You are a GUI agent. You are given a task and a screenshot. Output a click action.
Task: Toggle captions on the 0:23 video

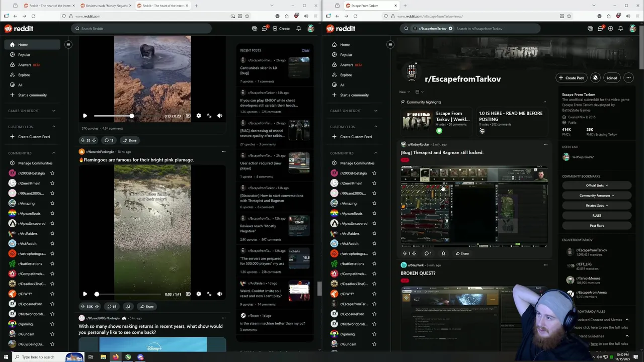pyautogui.click(x=188, y=116)
